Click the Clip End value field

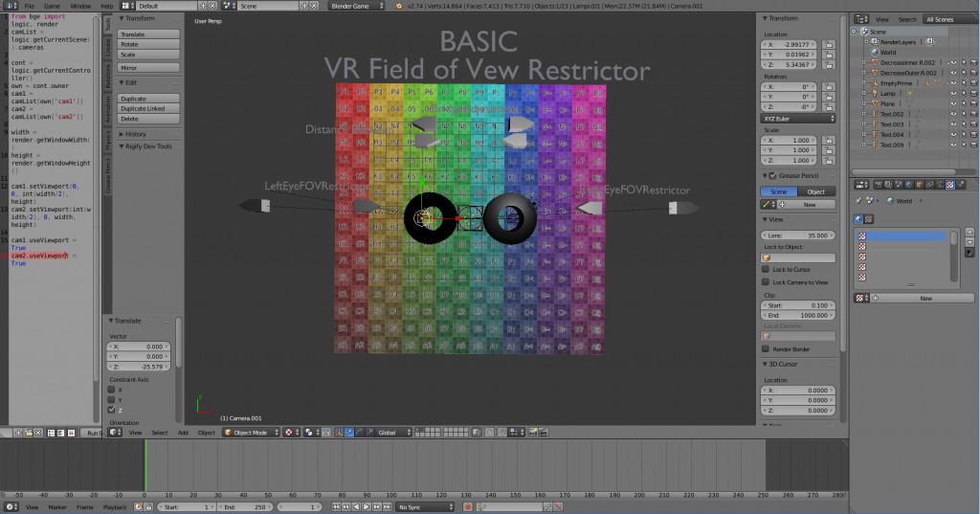[798, 315]
